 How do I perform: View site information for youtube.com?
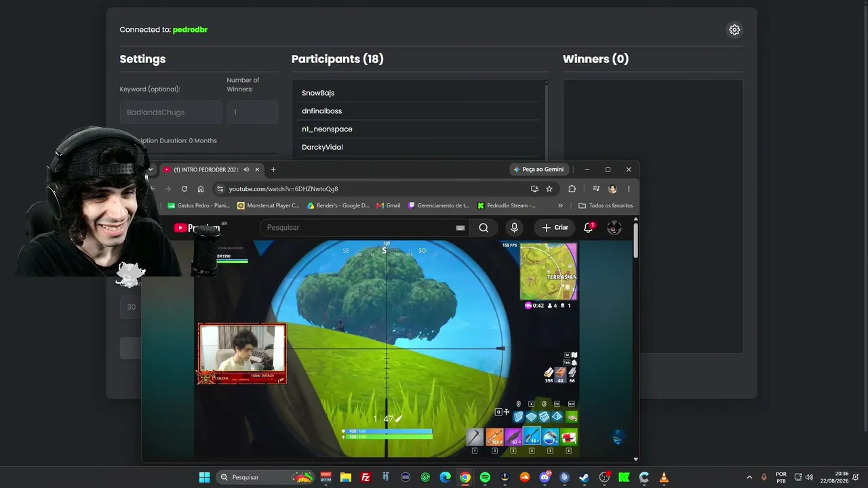coord(219,189)
